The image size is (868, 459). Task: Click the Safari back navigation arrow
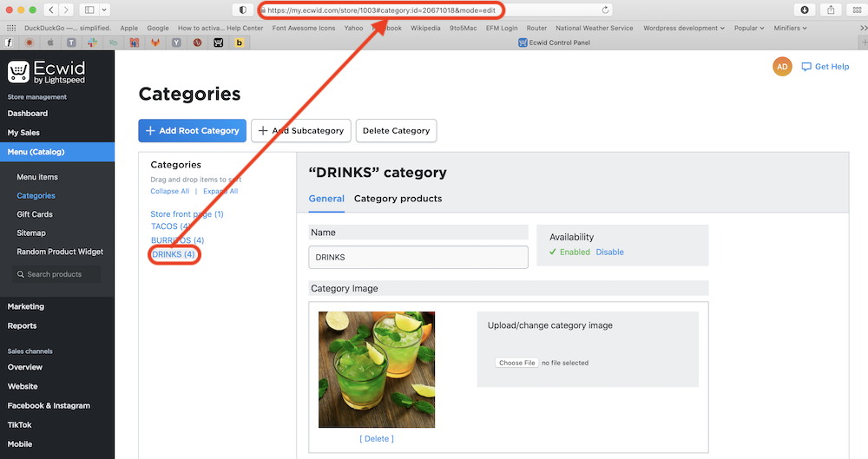pos(51,10)
